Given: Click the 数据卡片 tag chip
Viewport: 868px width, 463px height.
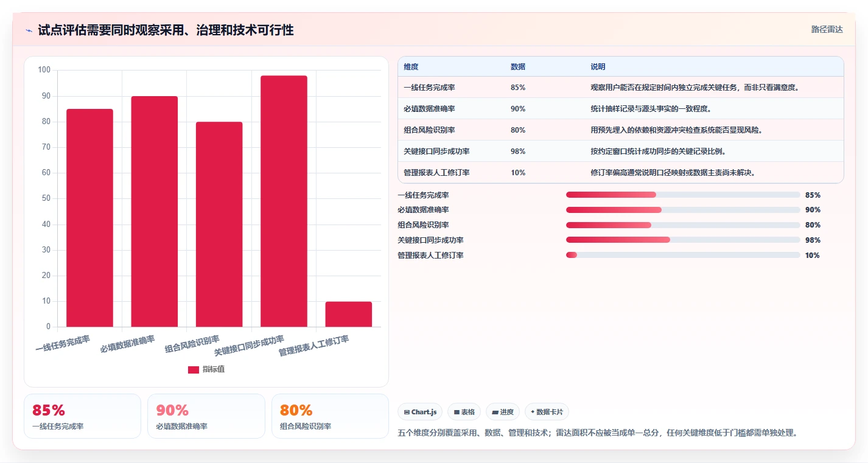Looking at the screenshot, I should (x=547, y=412).
